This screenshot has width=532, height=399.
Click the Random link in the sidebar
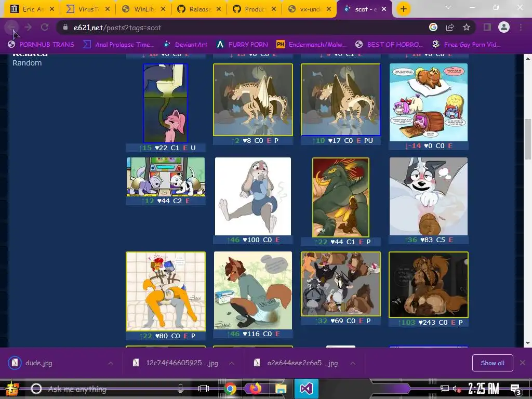point(27,63)
